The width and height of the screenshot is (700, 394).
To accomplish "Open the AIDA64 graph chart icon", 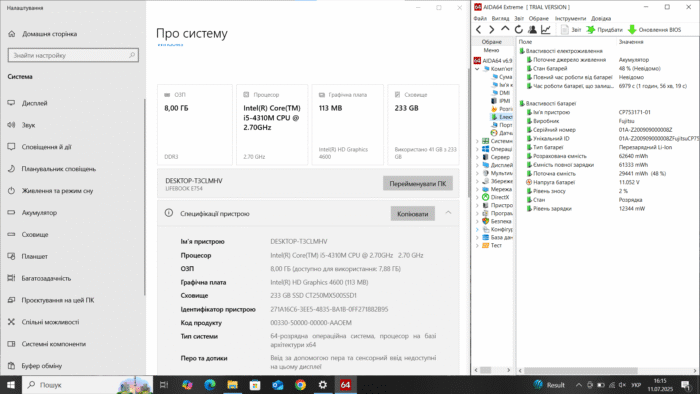I will (546, 29).
